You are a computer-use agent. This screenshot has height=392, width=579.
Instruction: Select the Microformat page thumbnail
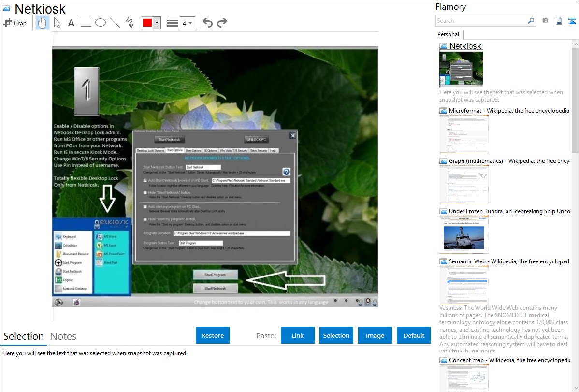click(464, 134)
